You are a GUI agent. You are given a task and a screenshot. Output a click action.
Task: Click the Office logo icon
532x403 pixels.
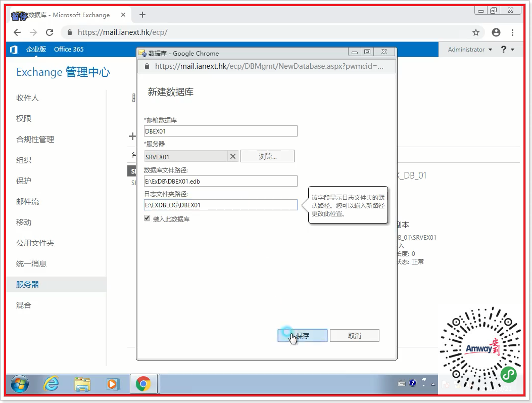tap(14, 50)
